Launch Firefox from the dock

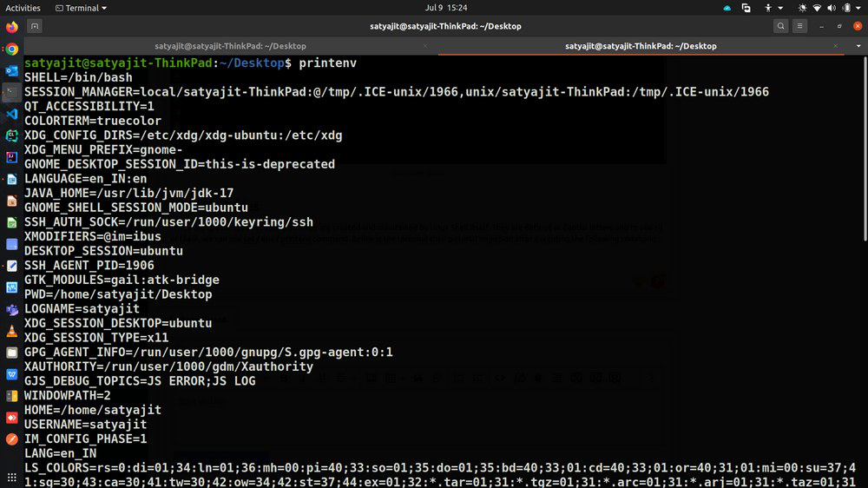click(11, 27)
